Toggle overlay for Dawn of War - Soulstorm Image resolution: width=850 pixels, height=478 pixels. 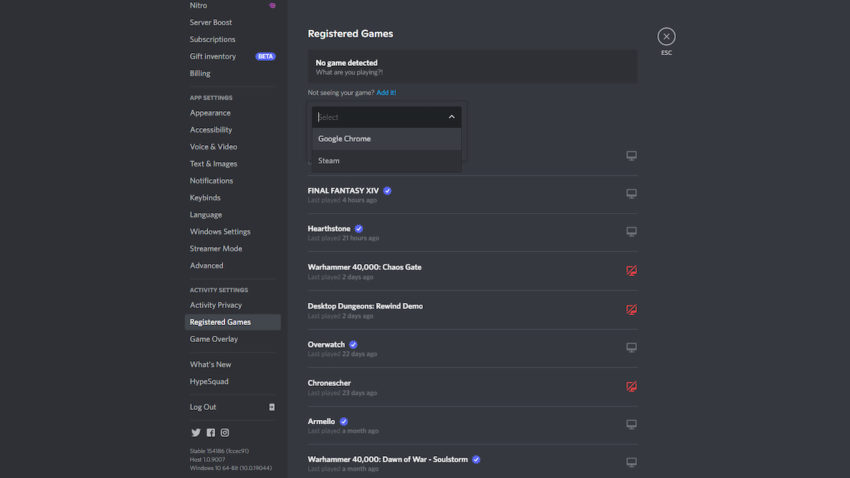[x=631, y=462]
